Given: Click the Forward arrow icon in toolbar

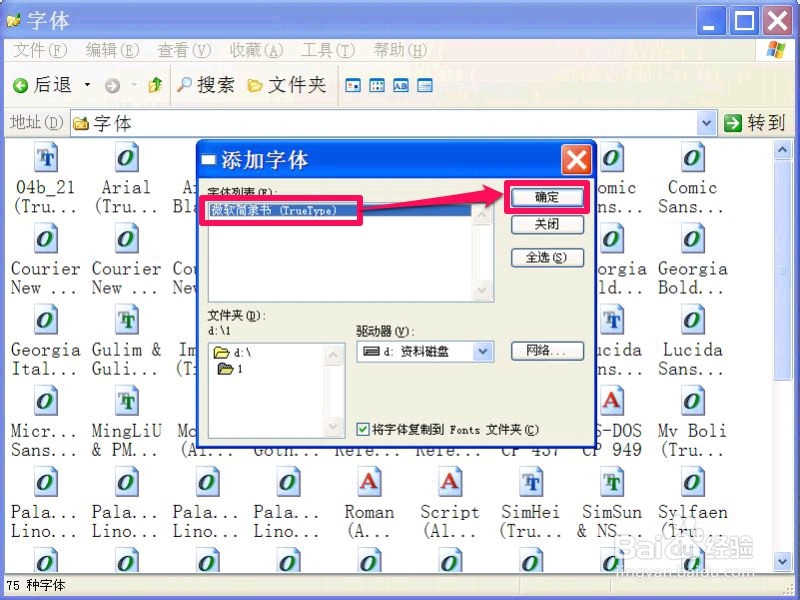Looking at the screenshot, I should point(112,86).
